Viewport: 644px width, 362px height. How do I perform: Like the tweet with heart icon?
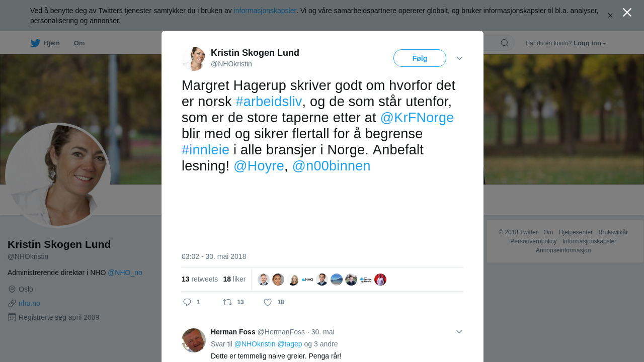(x=268, y=302)
